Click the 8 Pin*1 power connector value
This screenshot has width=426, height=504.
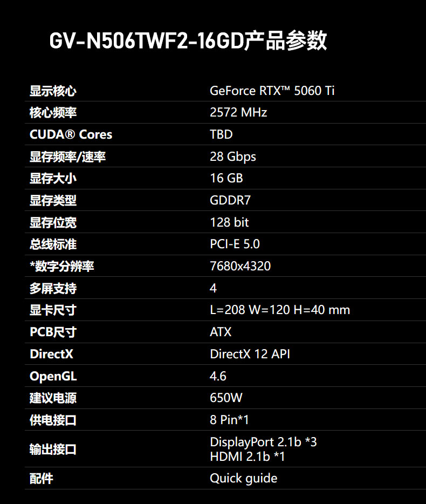[x=229, y=420]
